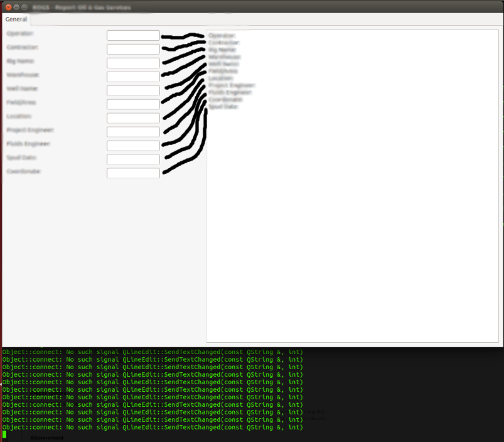Click the Fluids Engineer input field

[x=133, y=146]
